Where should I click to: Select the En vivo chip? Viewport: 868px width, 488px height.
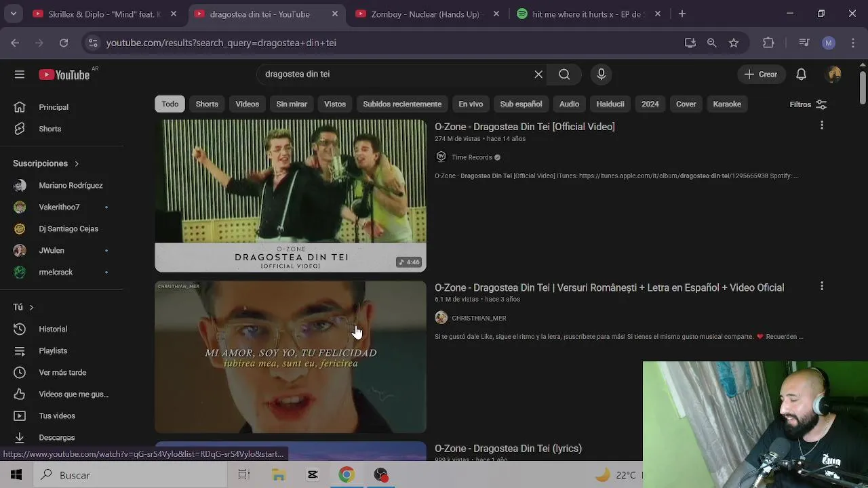(x=471, y=104)
